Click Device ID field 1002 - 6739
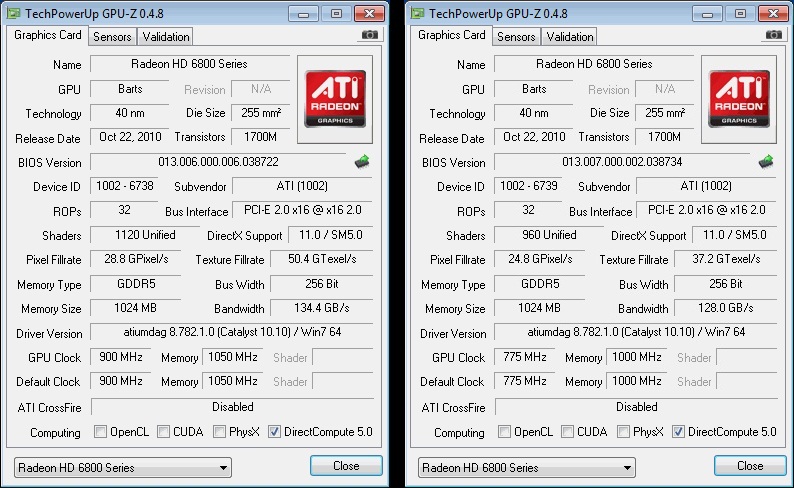 529,186
